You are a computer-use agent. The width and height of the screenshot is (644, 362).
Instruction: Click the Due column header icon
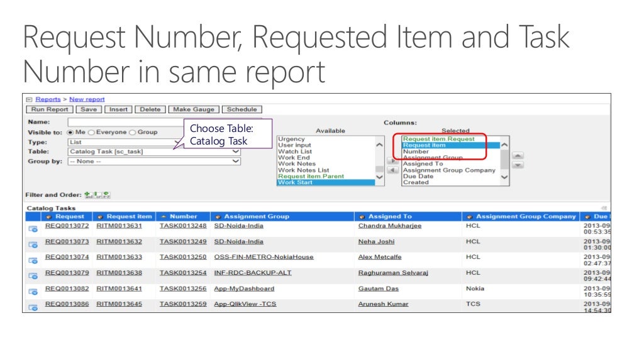click(x=588, y=217)
